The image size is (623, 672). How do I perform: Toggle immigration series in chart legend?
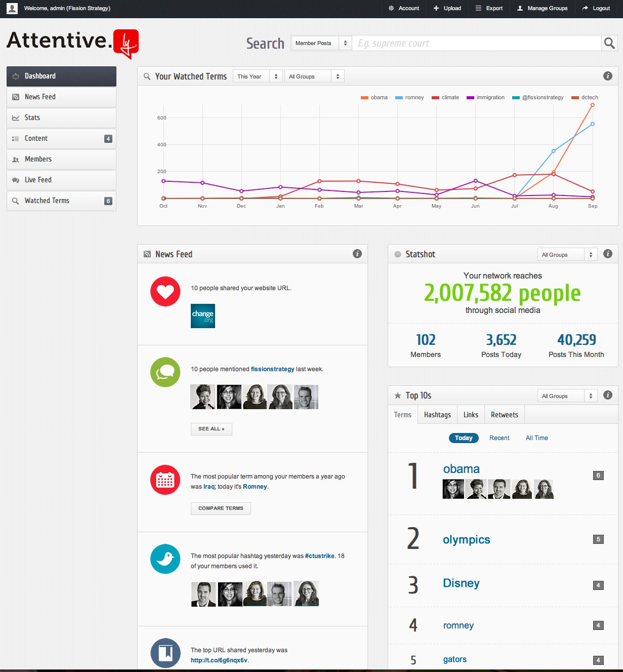tap(485, 97)
